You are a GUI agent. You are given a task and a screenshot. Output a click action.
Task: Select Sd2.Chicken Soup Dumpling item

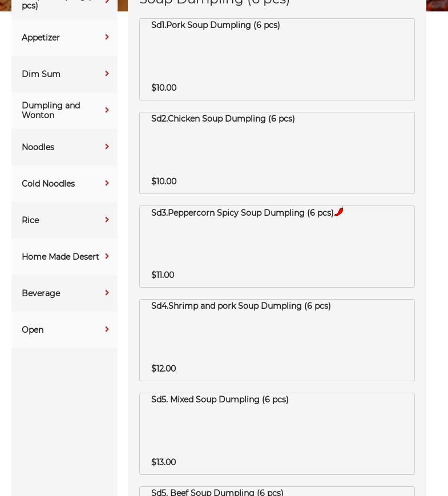[x=277, y=153]
